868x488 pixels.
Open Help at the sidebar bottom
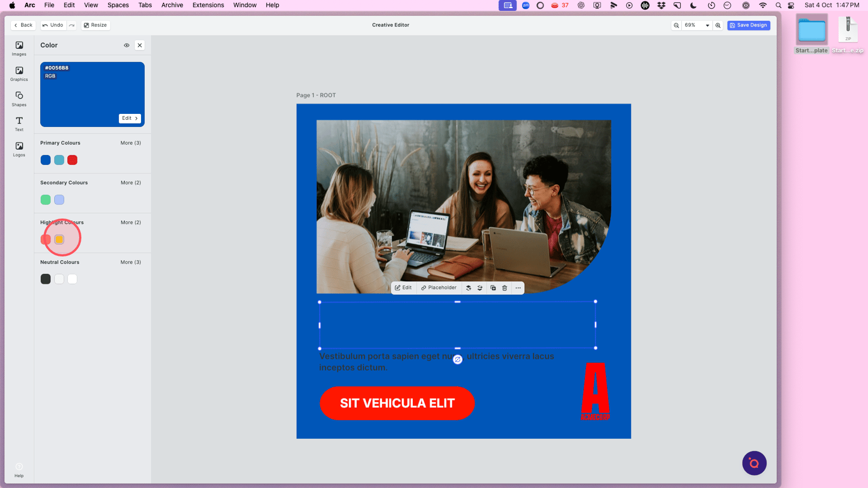pyautogui.click(x=19, y=470)
